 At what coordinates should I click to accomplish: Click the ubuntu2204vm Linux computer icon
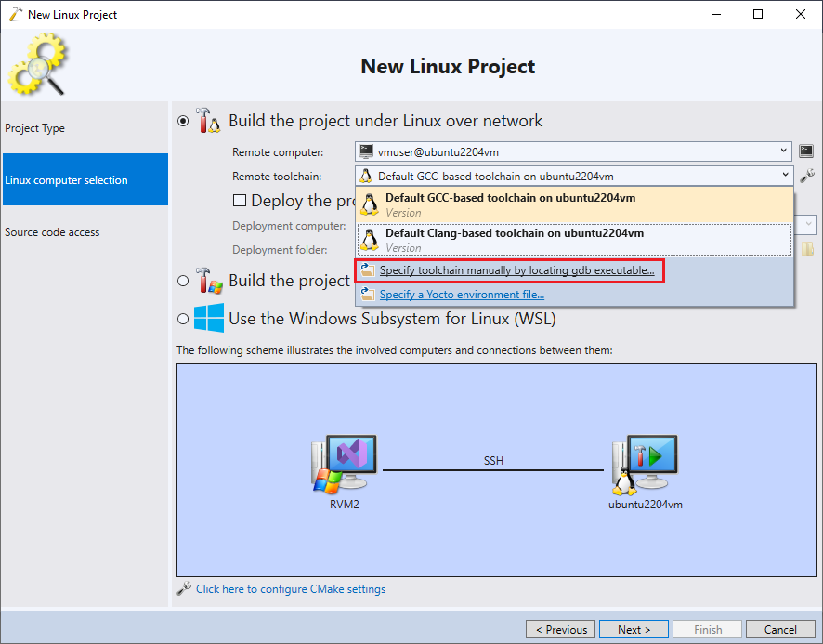point(645,465)
